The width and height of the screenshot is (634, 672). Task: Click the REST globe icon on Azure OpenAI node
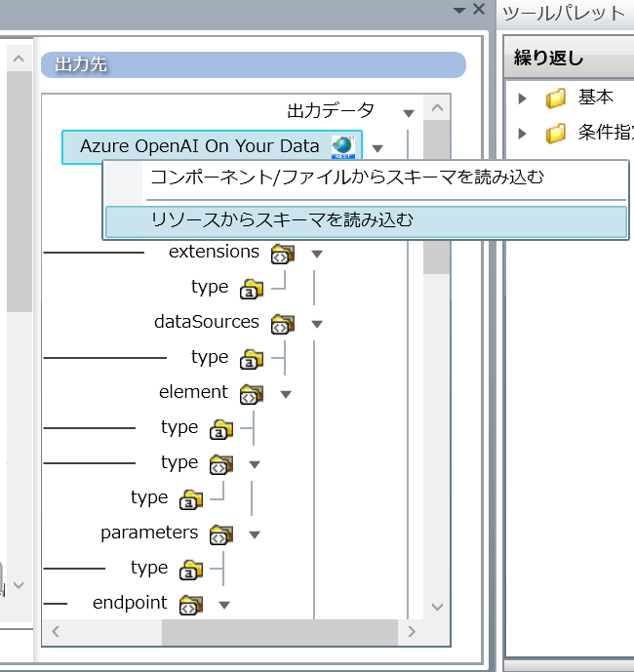343,146
